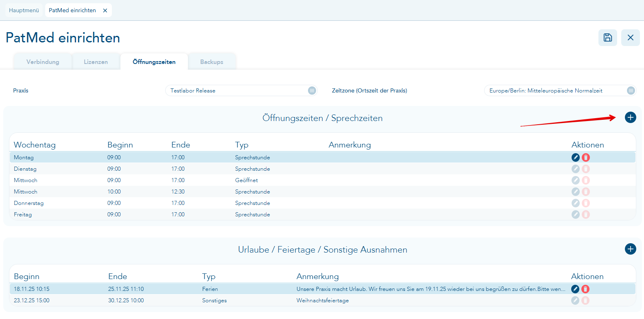The width and height of the screenshot is (644, 319).
Task: Edit the Mittwoch Geöffnet row
Action: [576, 180]
